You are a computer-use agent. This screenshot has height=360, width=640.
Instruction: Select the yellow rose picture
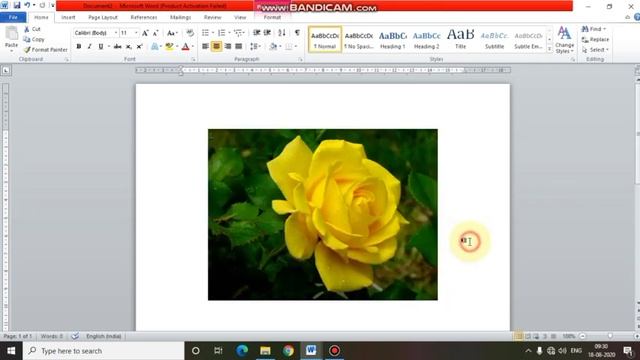tap(323, 215)
